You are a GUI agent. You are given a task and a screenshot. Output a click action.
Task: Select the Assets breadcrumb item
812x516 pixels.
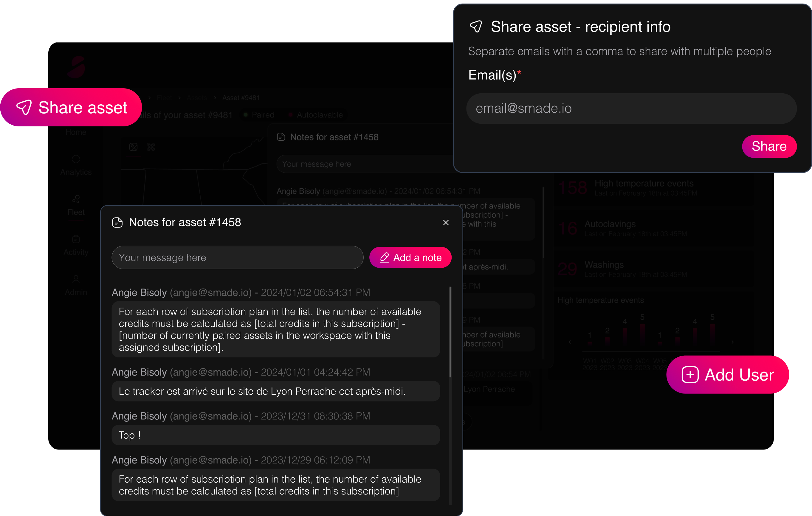tap(197, 97)
